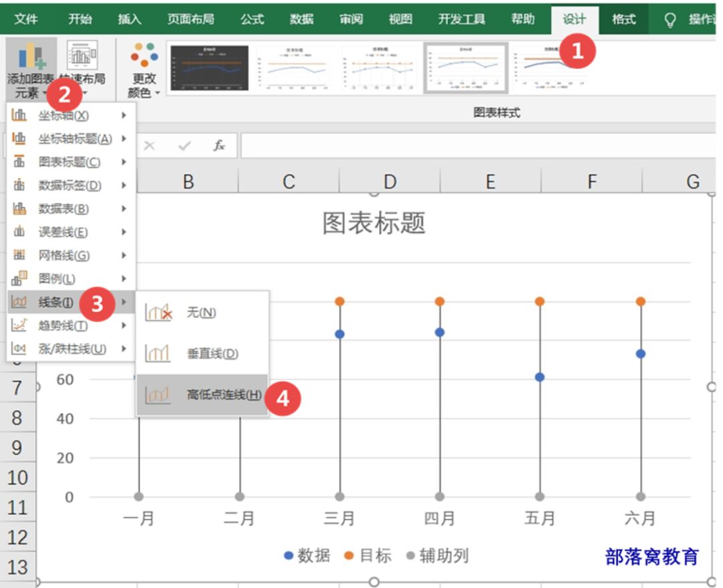Choose 坐标轴标题(A) menu entry
Screen dimensions: 723x588
(x=72, y=139)
